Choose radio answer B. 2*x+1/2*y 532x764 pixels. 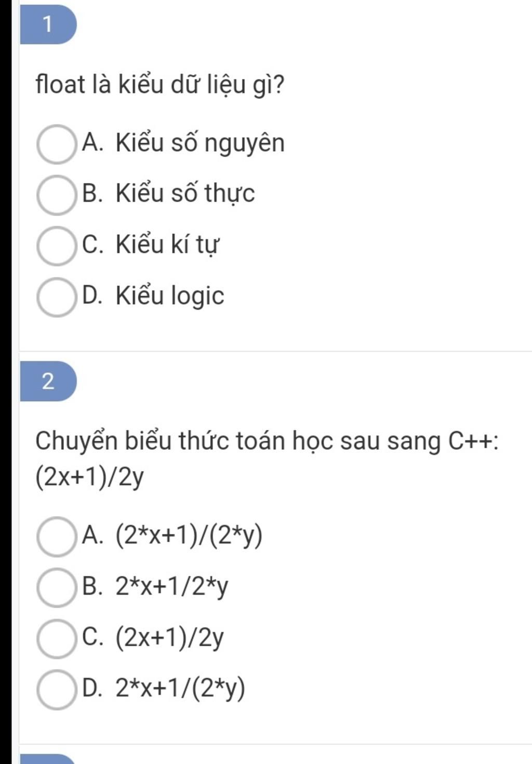click(56, 587)
